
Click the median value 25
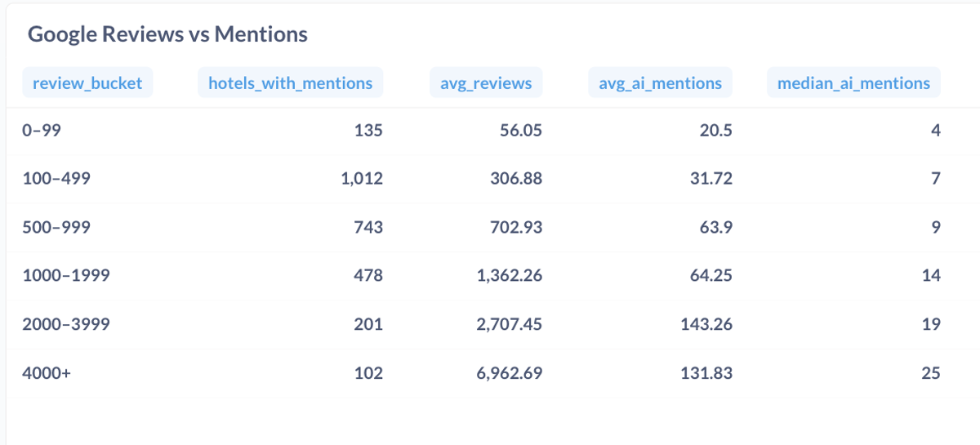point(931,373)
